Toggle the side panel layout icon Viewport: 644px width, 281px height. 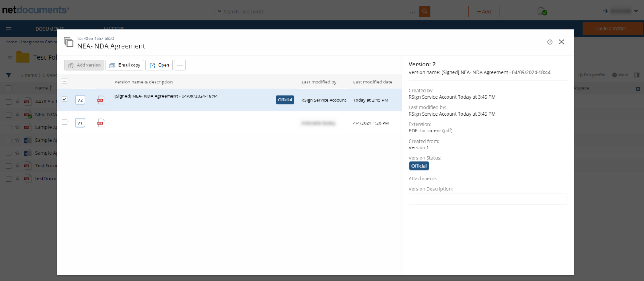tap(636, 75)
